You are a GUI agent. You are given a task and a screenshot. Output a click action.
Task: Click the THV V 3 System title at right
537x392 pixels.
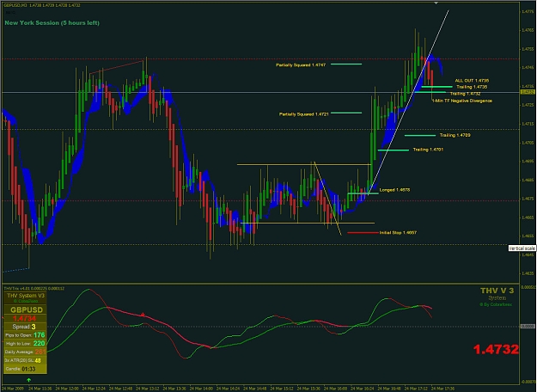tap(497, 294)
